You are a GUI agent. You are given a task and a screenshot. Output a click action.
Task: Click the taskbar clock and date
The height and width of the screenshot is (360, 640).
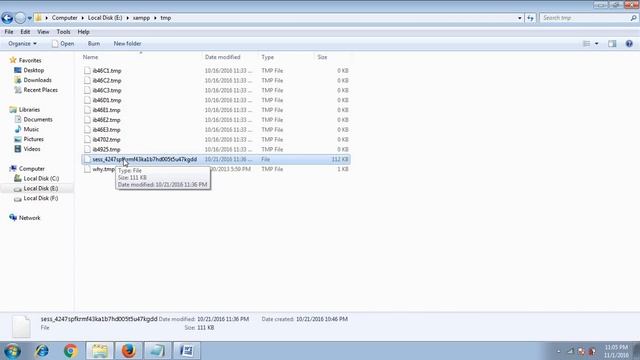[616, 351]
